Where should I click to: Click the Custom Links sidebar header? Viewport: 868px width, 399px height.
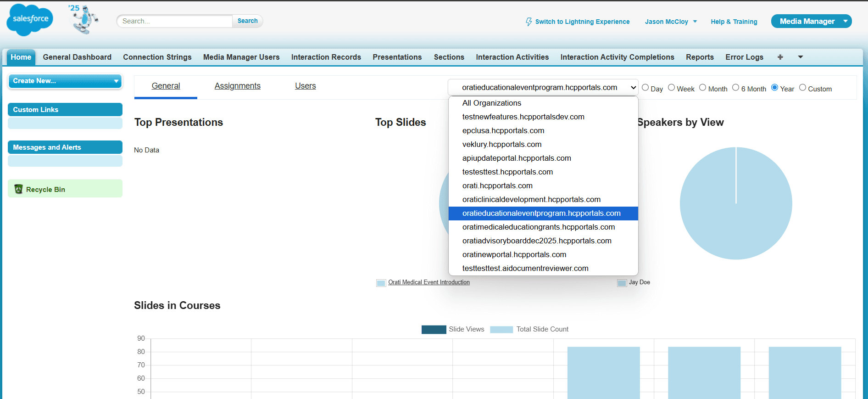click(x=65, y=109)
